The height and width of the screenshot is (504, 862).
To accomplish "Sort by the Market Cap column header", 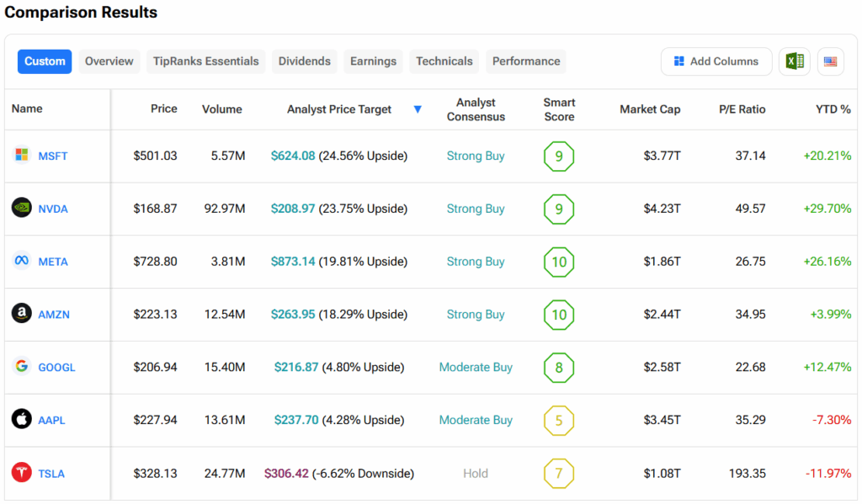I will coord(650,109).
